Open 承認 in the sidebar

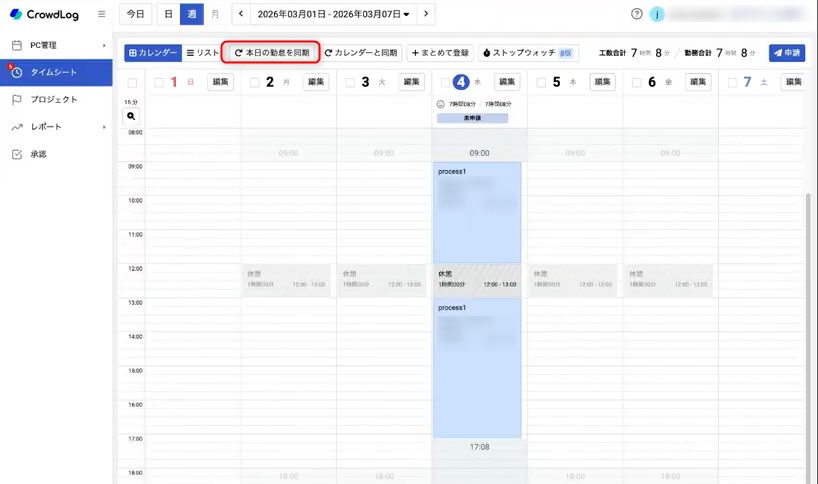coord(38,154)
